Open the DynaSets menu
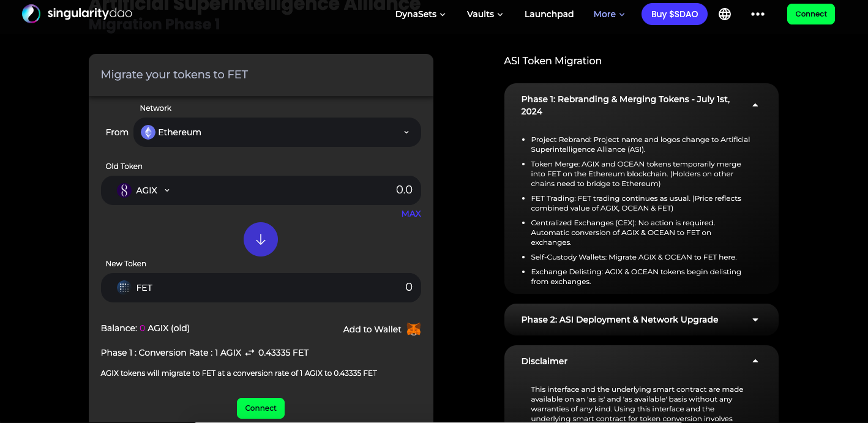This screenshot has width=868, height=423. (x=420, y=14)
